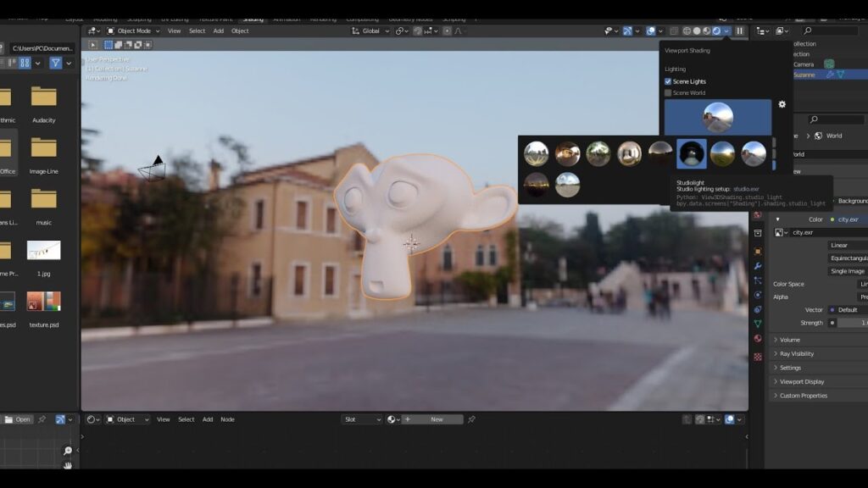Click the camera object in the viewport

click(153, 169)
